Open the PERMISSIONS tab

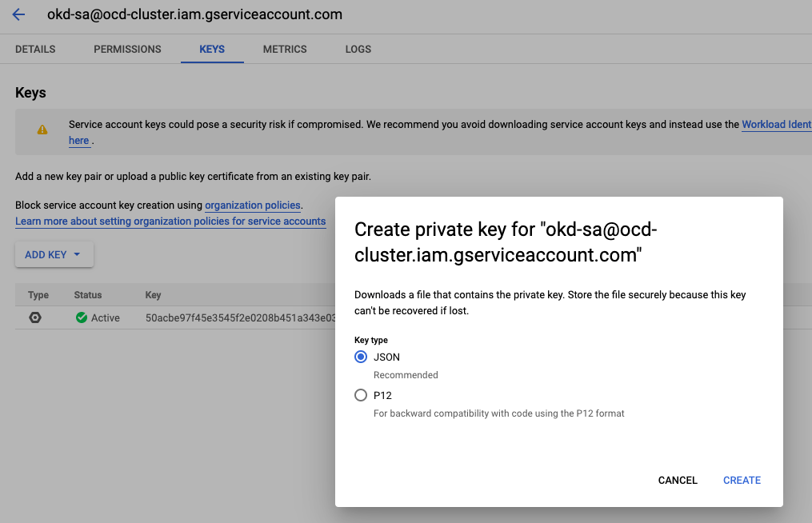pos(127,50)
